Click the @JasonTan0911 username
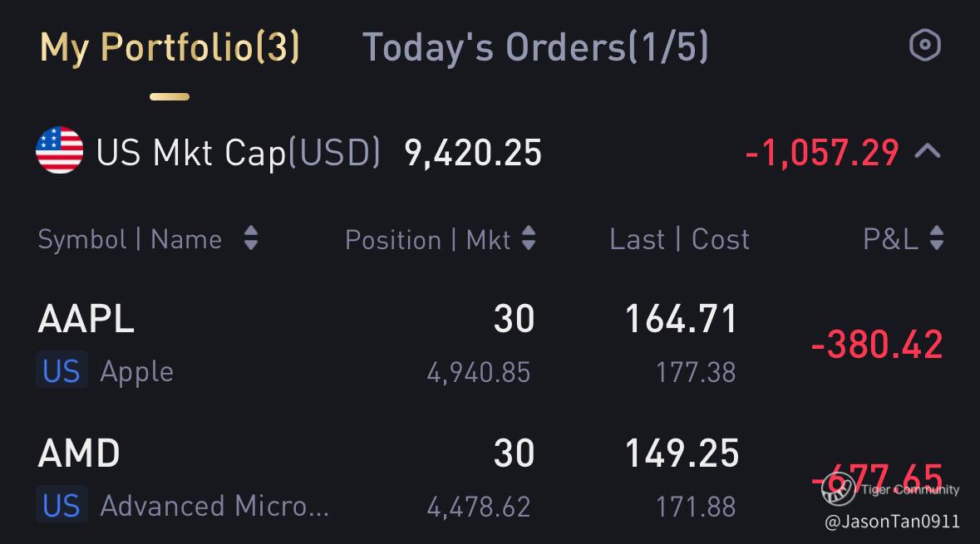This screenshot has height=544, width=980. [x=892, y=522]
